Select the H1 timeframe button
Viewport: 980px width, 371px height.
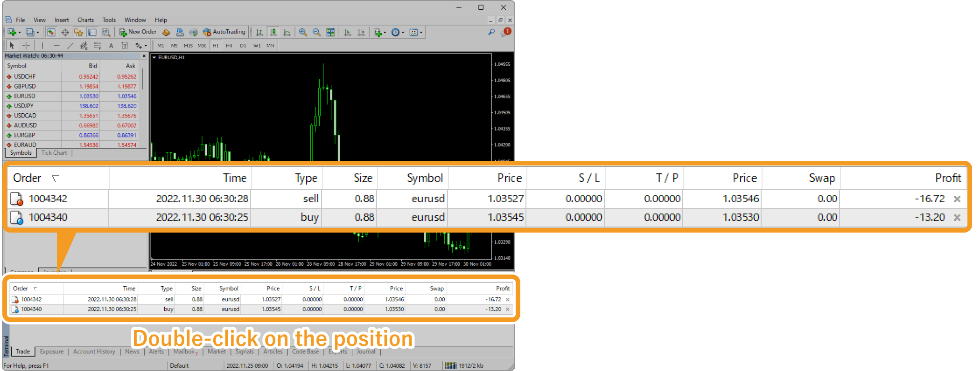click(x=216, y=46)
